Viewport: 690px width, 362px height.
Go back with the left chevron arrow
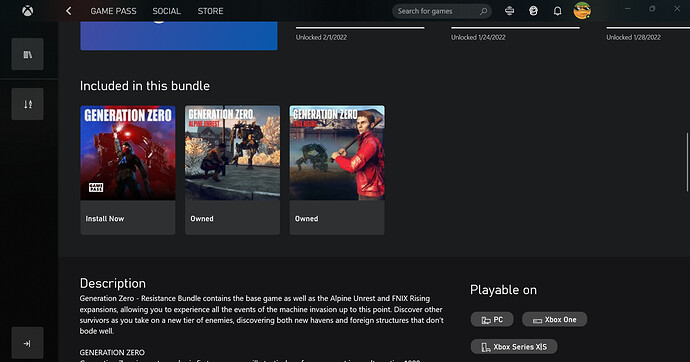point(69,11)
